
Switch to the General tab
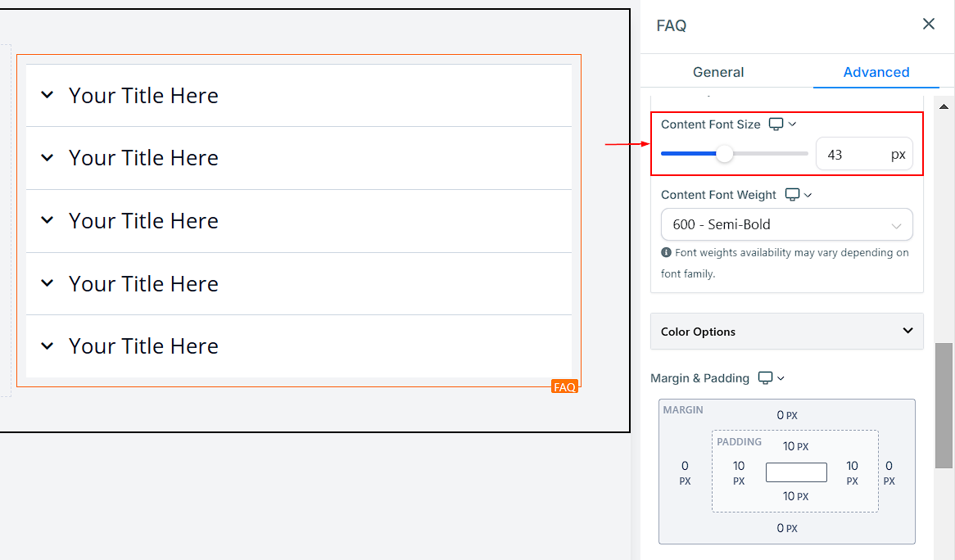tap(718, 72)
